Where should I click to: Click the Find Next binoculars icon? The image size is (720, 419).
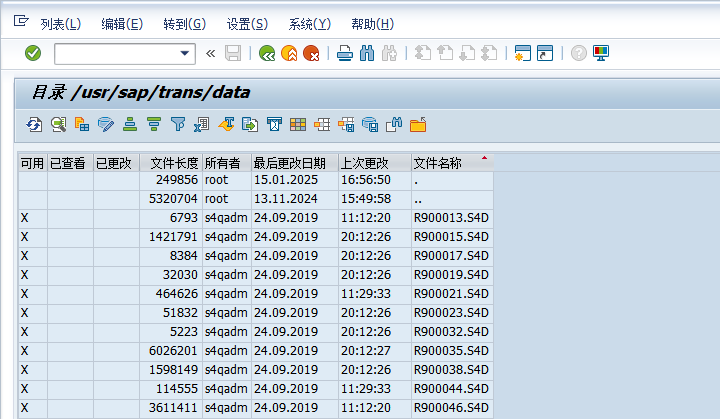pos(389,53)
